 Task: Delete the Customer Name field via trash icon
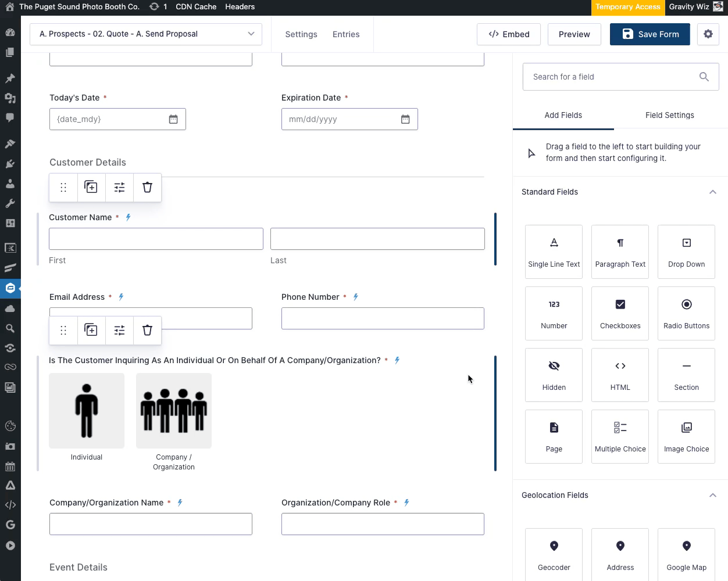tap(147, 187)
